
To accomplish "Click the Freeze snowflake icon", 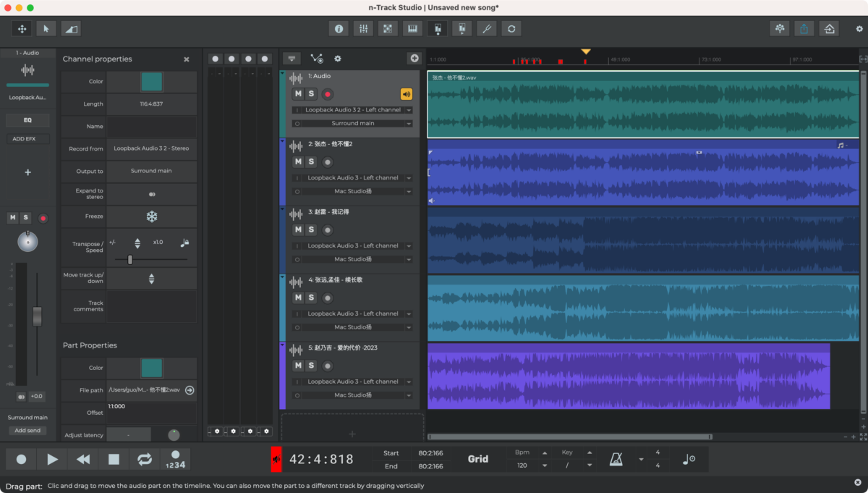I will point(152,216).
